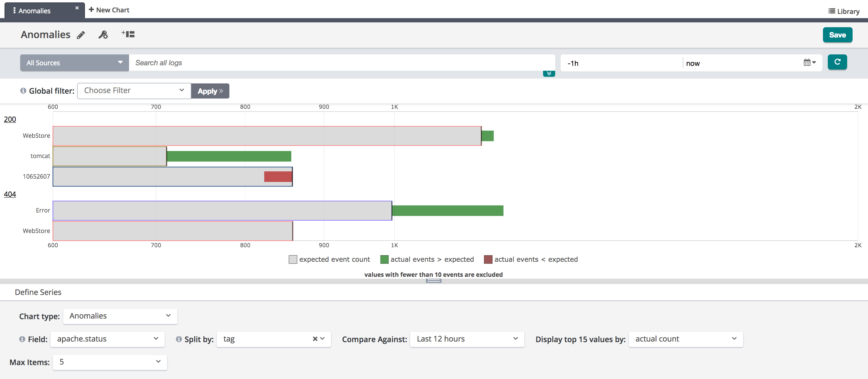Click the Split by info icon

pos(179,339)
